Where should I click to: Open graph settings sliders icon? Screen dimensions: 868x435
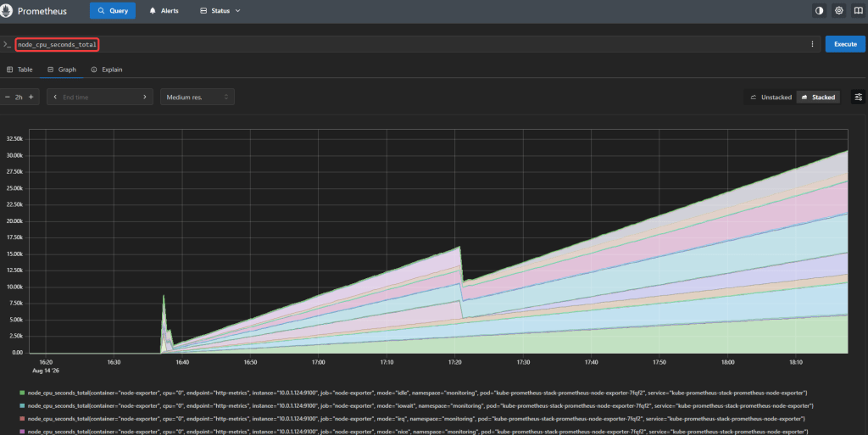[x=858, y=97]
